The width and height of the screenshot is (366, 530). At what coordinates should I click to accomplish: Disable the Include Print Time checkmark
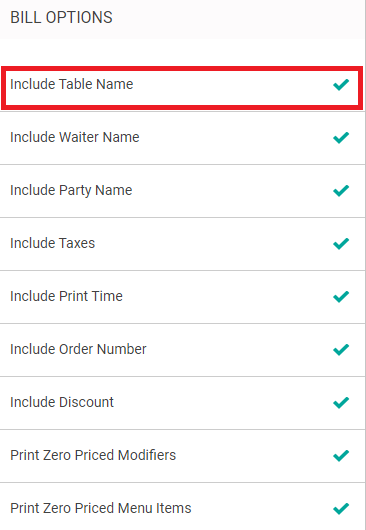(341, 296)
